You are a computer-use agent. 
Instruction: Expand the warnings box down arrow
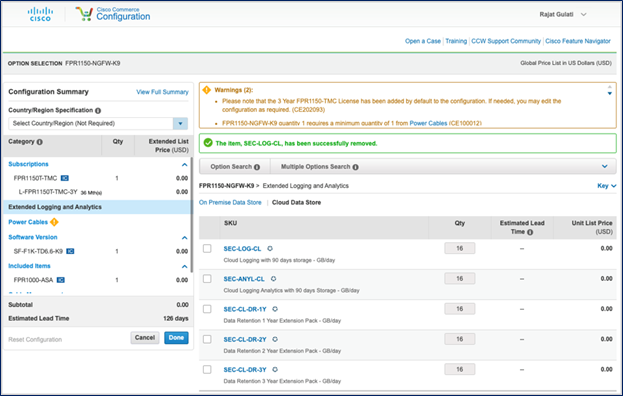609,94
